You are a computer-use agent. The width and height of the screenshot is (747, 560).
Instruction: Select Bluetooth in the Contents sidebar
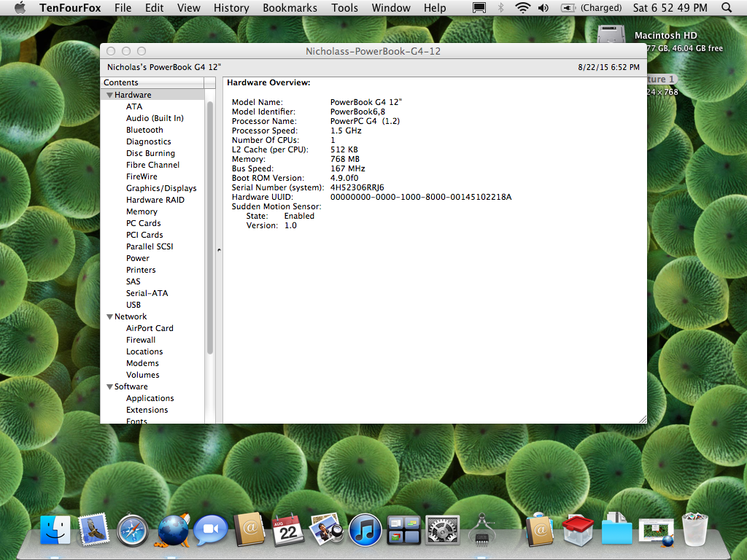tap(144, 130)
